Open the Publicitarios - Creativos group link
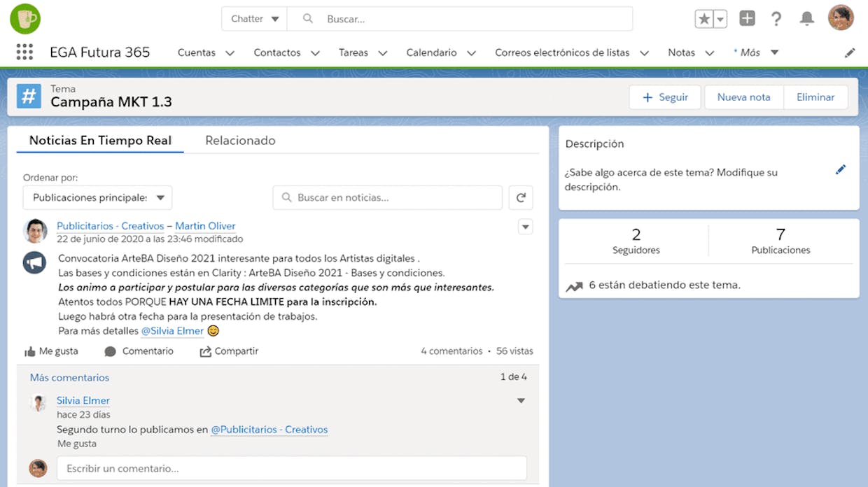Screen dimensions: 868x487 (110, 226)
